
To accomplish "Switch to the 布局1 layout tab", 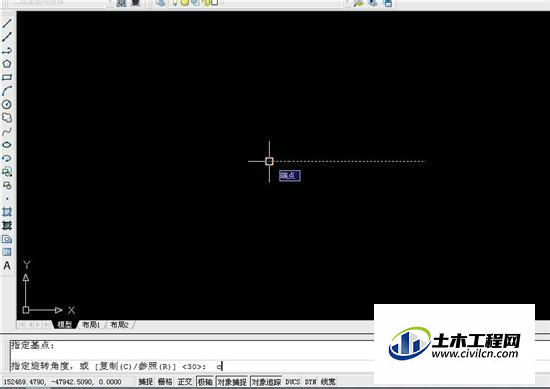I will [x=90, y=324].
